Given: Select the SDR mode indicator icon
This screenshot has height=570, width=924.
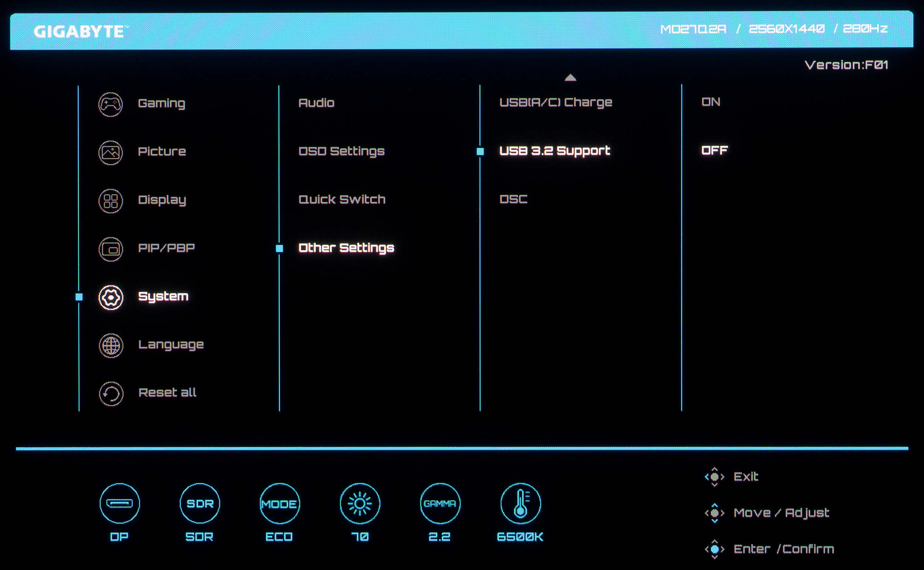Looking at the screenshot, I should coord(200,503).
